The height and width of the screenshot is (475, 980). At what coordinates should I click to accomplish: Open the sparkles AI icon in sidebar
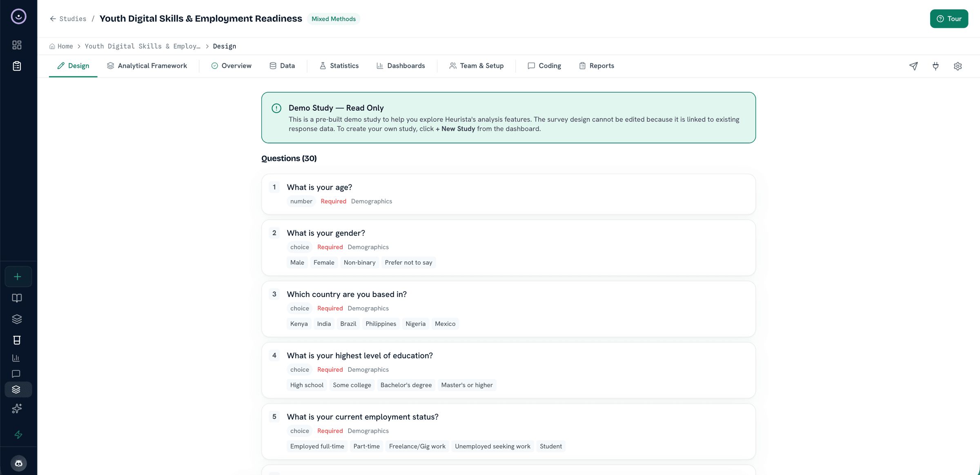[x=17, y=408]
